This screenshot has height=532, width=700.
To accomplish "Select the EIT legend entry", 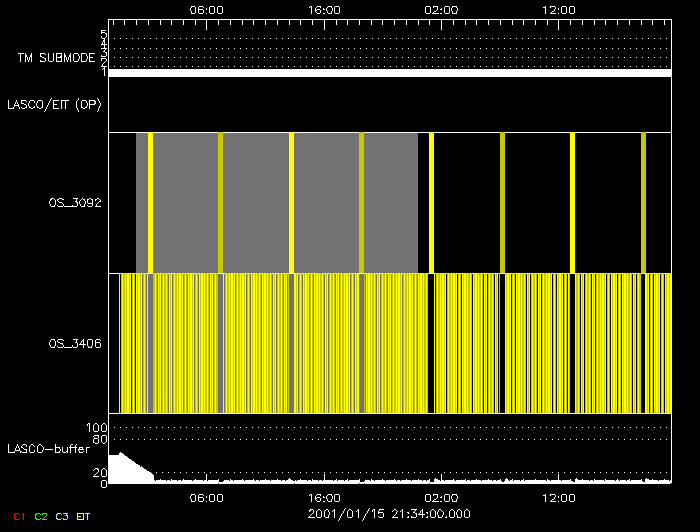I will [x=84, y=516].
